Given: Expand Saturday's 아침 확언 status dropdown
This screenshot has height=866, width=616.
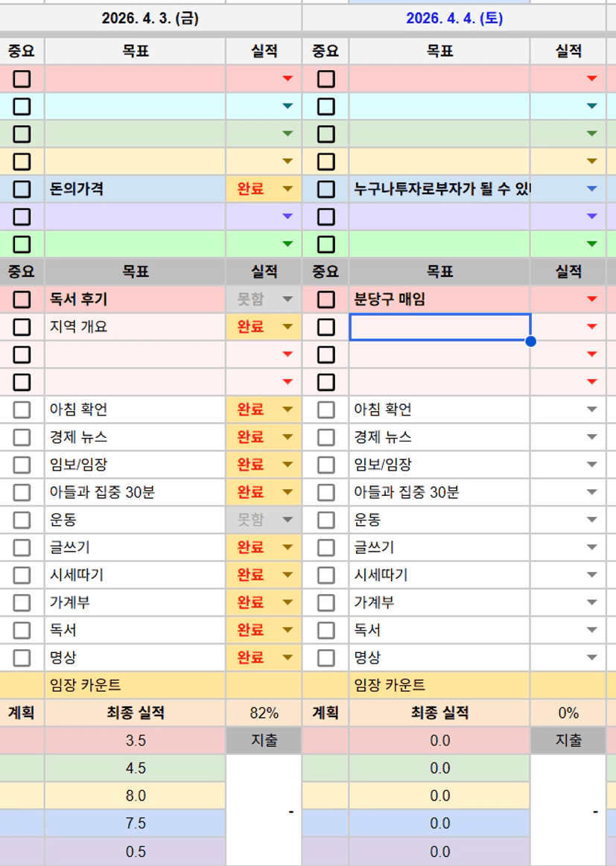Looking at the screenshot, I should pyautogui.click(x=592, y=410).
